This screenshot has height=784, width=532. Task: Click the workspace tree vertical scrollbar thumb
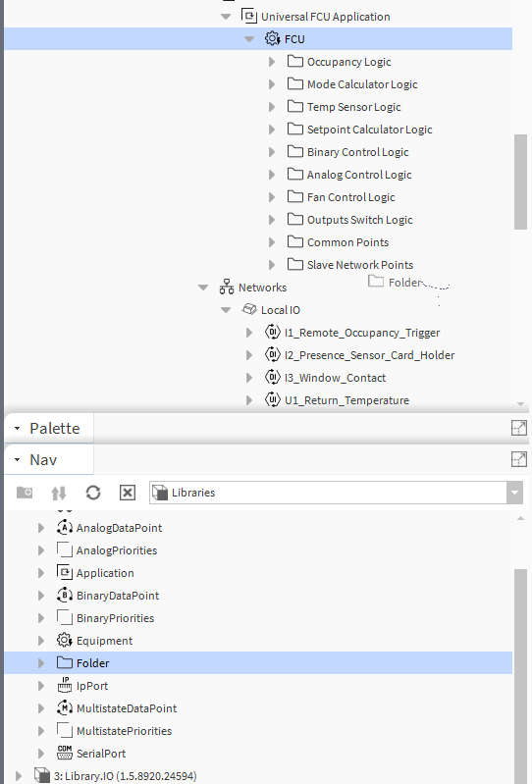click(x=520, y=182)
